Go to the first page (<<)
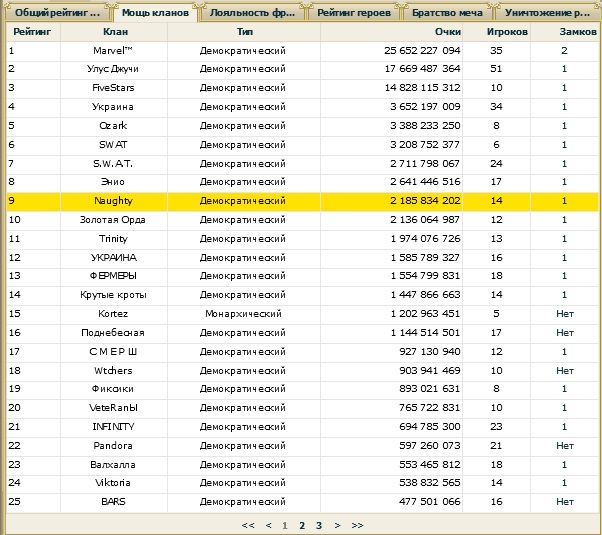The height and width of the screenshot is (535, 602). tap(248, 525)
